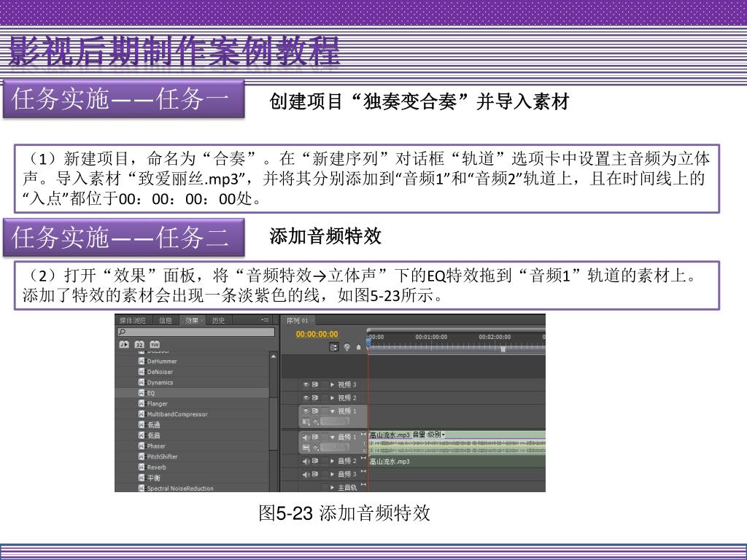Select the 高山流水.mp3 clip on 音频 1
This screenshot has height=560, width=747.
tap(457, 443)
